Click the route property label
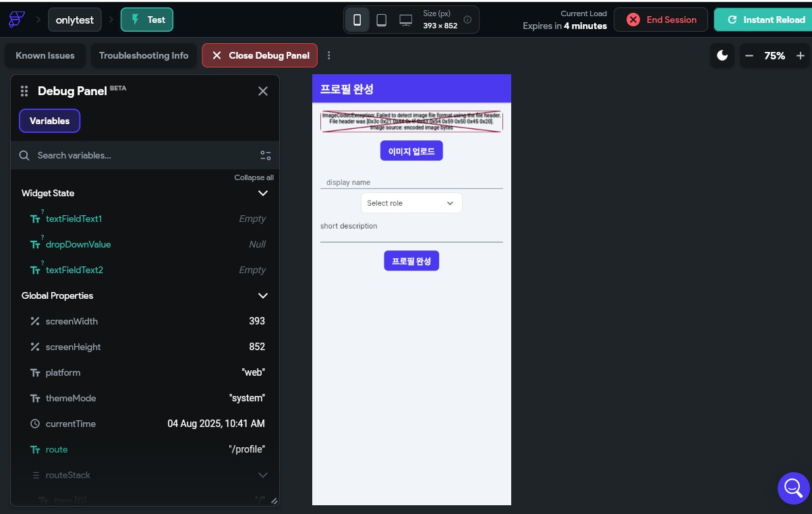This screenshot has height=514, width=812. 57,449
